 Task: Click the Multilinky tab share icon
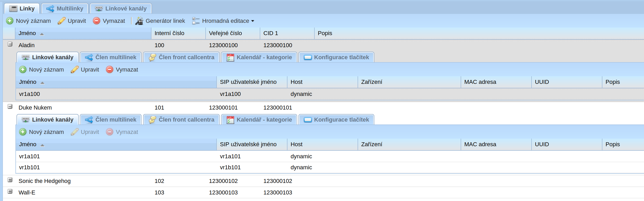point(50,9)
